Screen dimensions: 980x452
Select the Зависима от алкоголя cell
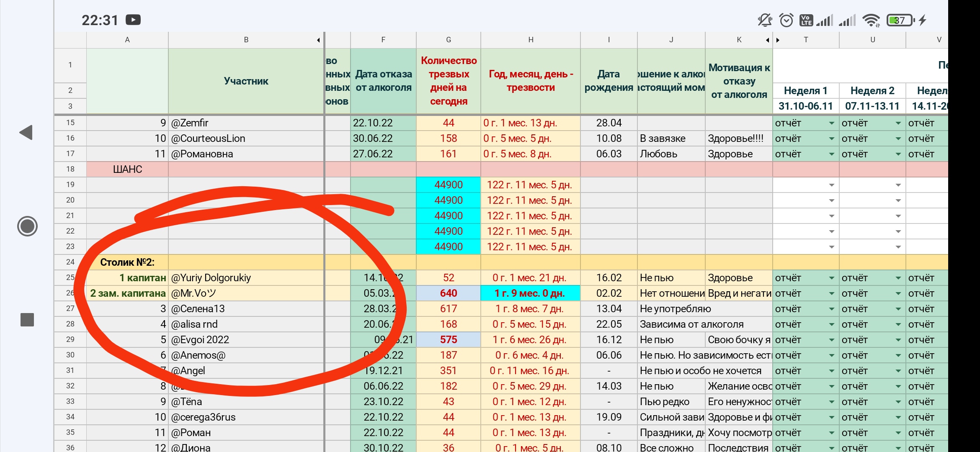(x=692, y=324)
